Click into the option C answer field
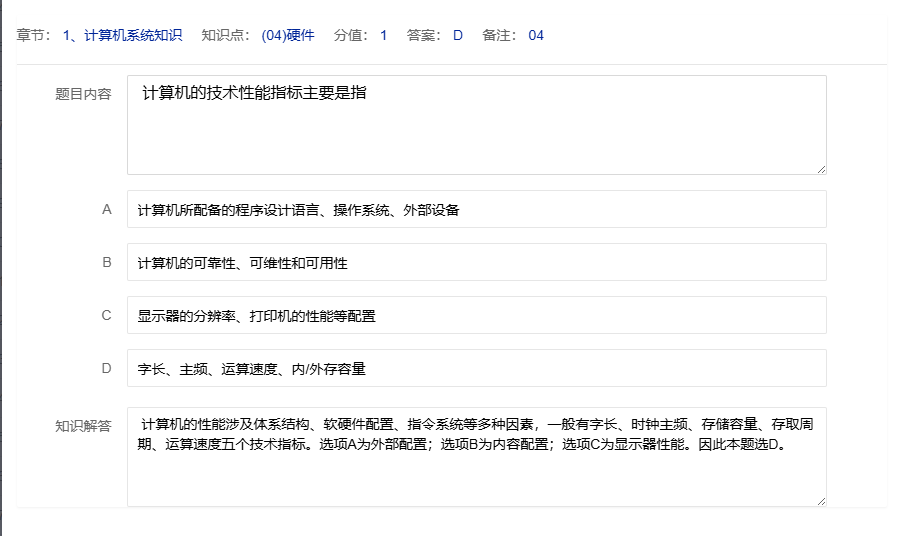902x536 pixels. coord(476,316)
